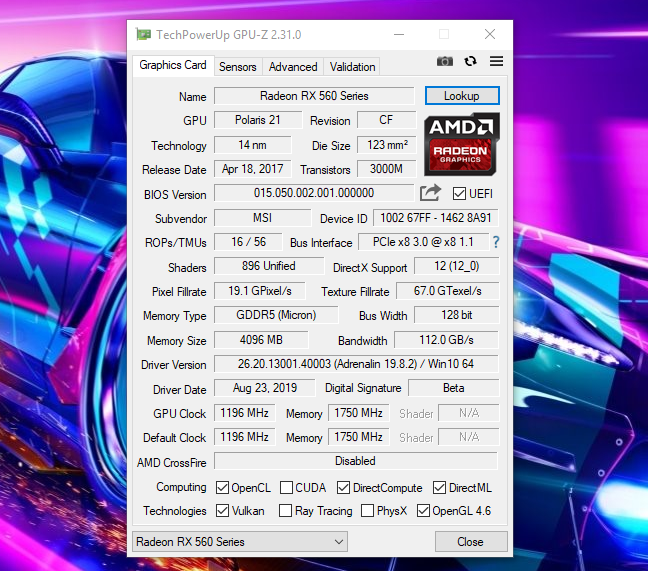Click the GPU Clock row Memory 1750 MHz
Image resolution: width=648 pixels, height=571 pixels.
[x=358, y=413]
